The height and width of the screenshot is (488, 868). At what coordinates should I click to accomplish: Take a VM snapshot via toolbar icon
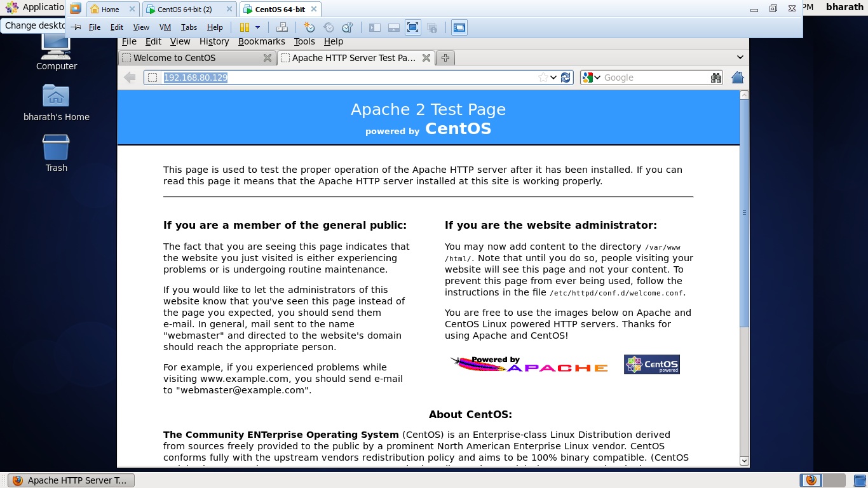pos(309,27)
